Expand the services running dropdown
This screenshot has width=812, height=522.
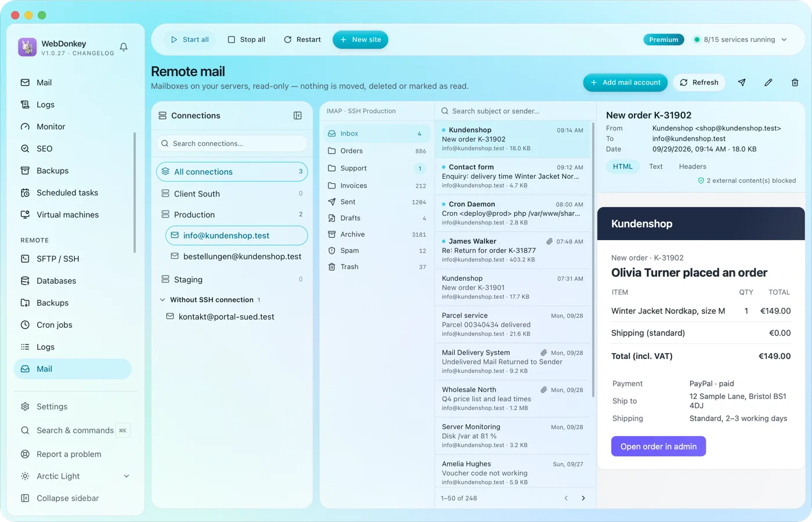pyautogui.click(x=741, y=39)
